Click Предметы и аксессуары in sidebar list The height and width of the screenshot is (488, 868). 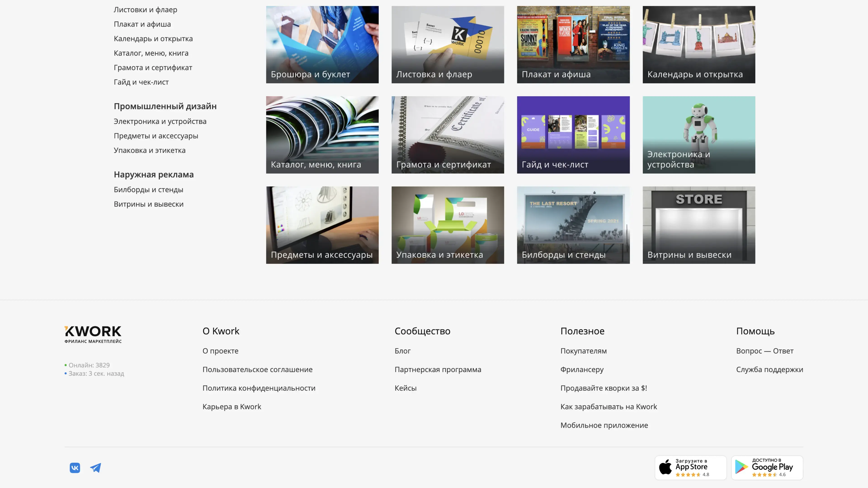tap(156, 136)
